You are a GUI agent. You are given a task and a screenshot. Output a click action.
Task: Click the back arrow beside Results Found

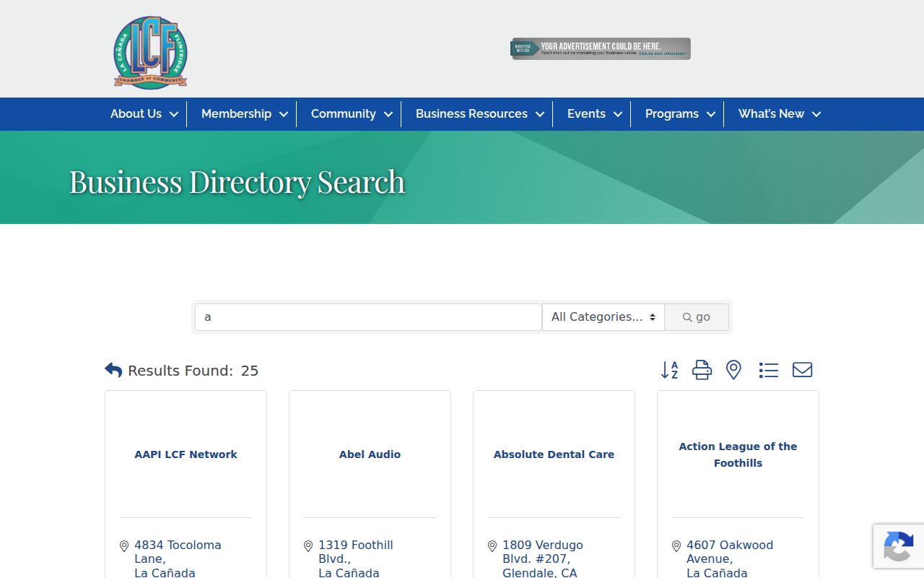(113, 370)
